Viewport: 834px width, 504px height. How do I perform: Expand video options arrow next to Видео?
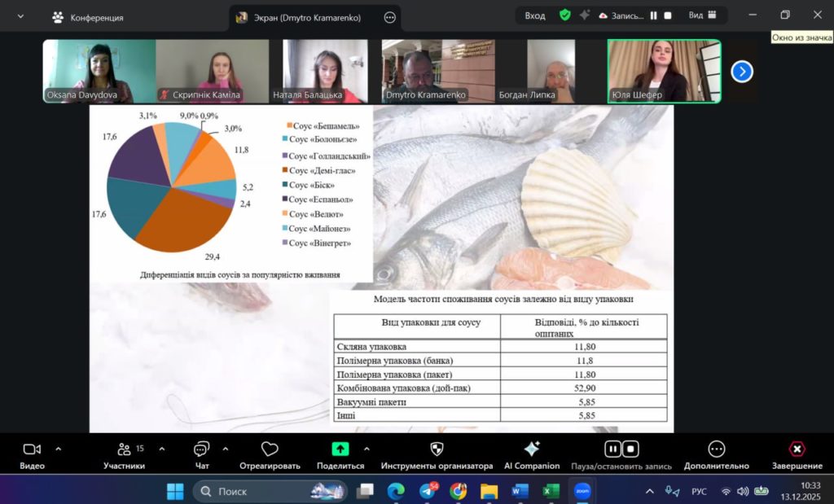58,449
